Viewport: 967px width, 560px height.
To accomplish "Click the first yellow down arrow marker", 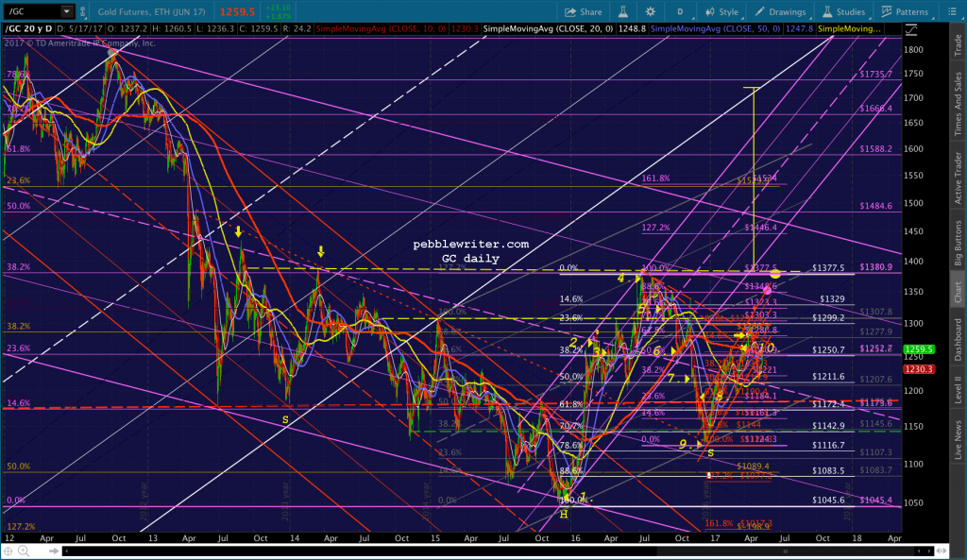I will (x=238, y=232).
